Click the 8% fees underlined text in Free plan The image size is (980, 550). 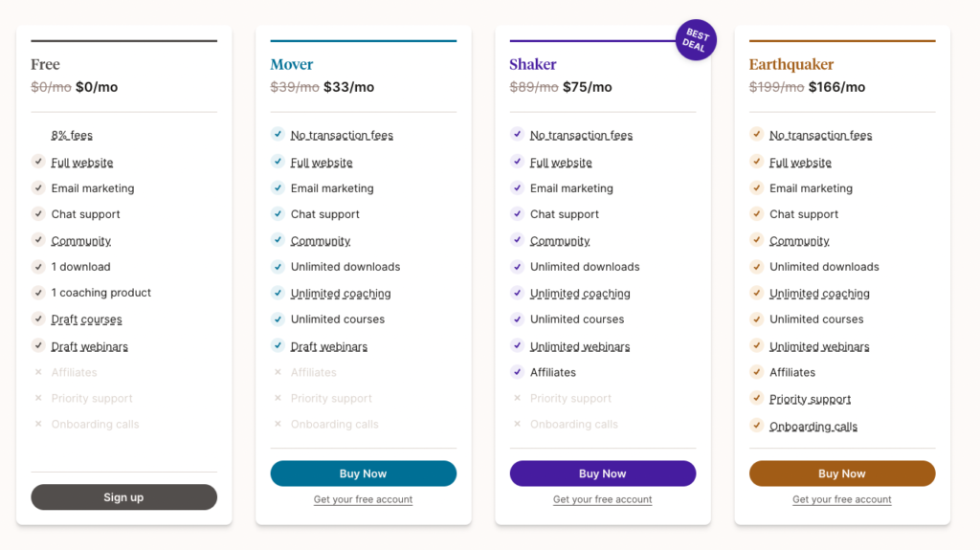(x=72, y=135)
